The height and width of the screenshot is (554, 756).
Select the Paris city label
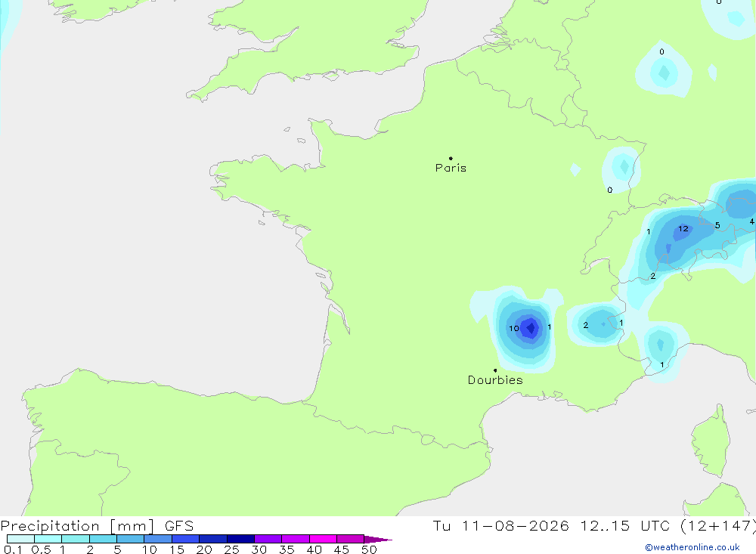pos(451,168)
